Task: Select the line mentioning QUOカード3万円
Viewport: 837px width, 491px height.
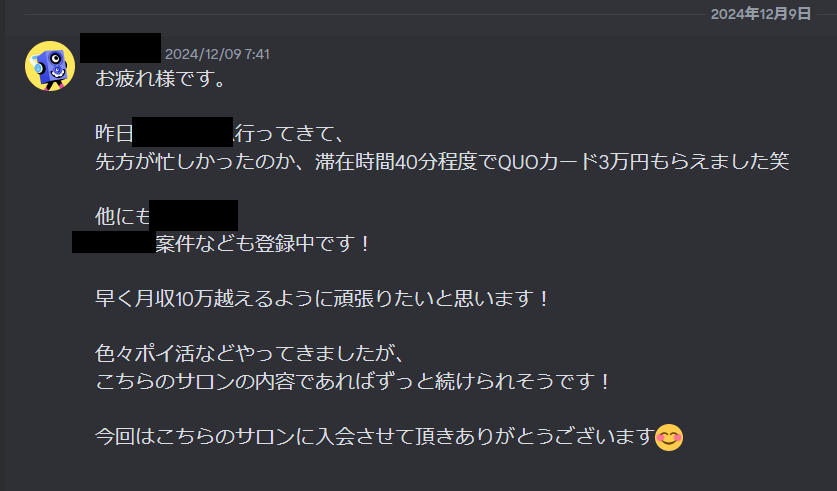Action: [x=442, y=161]
